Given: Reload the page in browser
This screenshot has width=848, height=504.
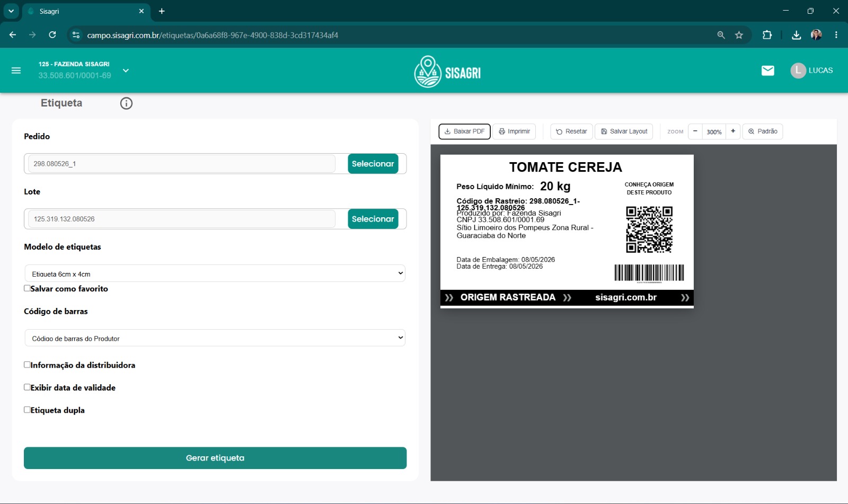Looking at the screenshot, I should pos(52,35).
